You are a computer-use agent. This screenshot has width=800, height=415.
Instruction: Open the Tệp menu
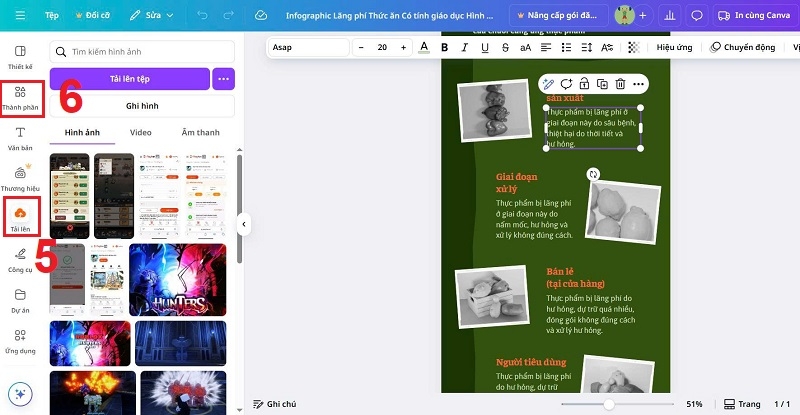pos(52,15)
